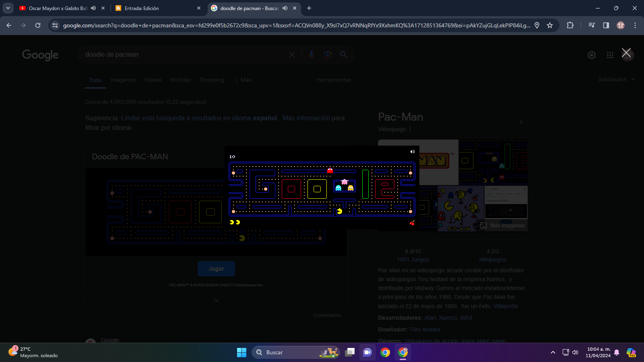Start voice search with the microphone
644x362 pixels.
pyautogui.click(x=311, y=55)
